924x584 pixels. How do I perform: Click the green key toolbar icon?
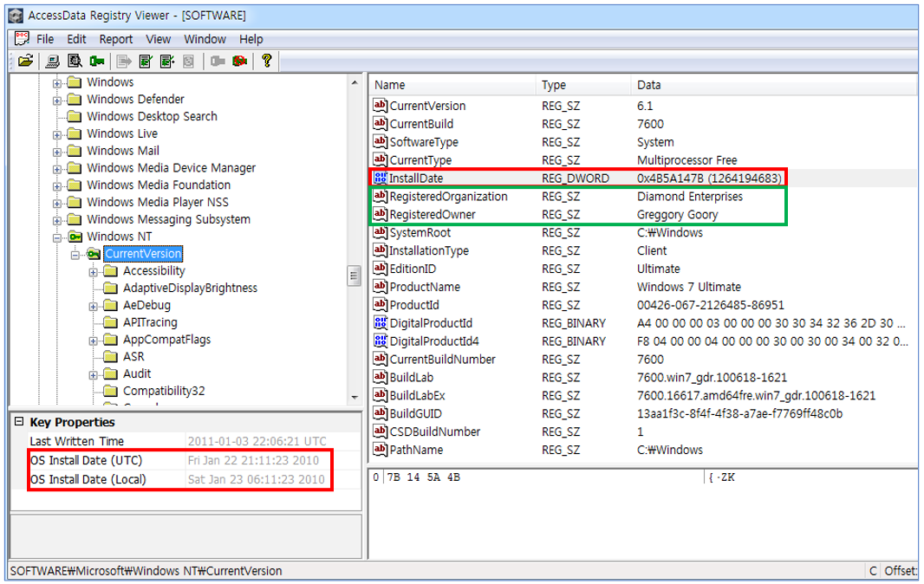pyautogui.click(x=97, y=61)
